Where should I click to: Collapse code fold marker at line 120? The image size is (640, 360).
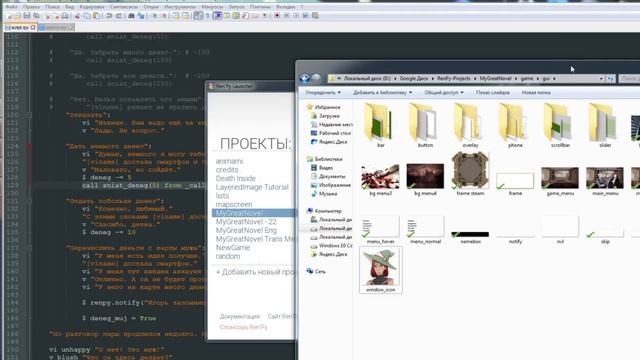29,115
